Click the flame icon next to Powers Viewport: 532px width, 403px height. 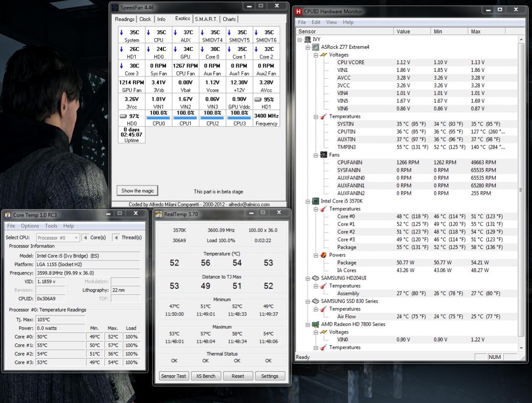pos(324,255)
